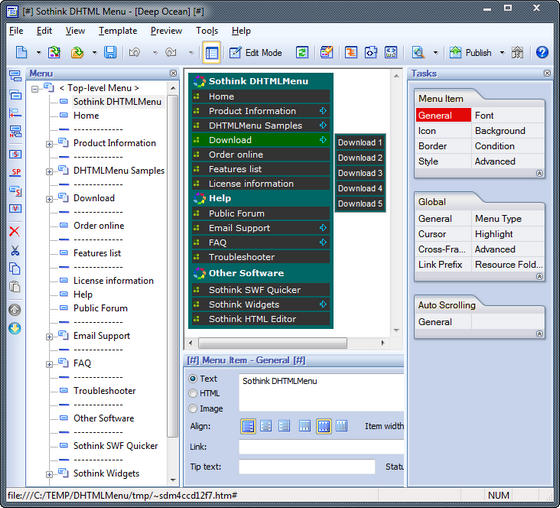Screen dimensions: 560x508
Task: Open the Tools menu
Action: (x=207, y=31)
